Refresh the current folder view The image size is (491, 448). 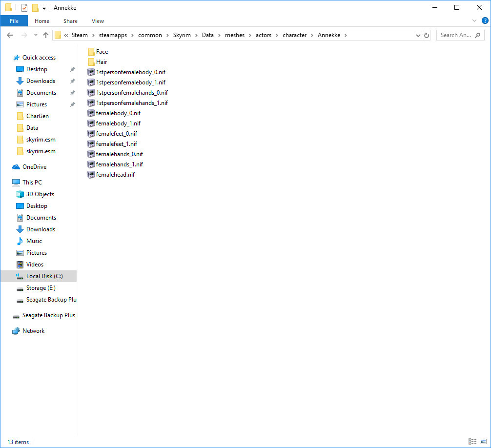(x=427, y=35)
